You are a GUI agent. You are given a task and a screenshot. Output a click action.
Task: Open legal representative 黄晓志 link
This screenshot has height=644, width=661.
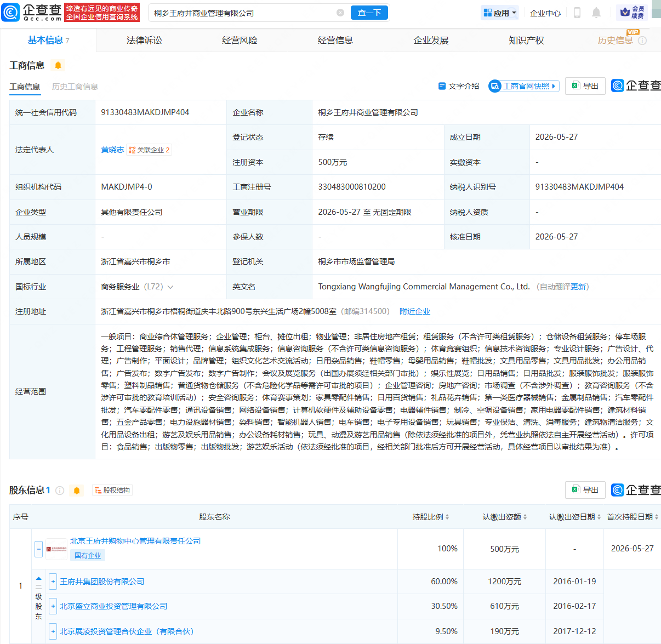pos(112,150)
